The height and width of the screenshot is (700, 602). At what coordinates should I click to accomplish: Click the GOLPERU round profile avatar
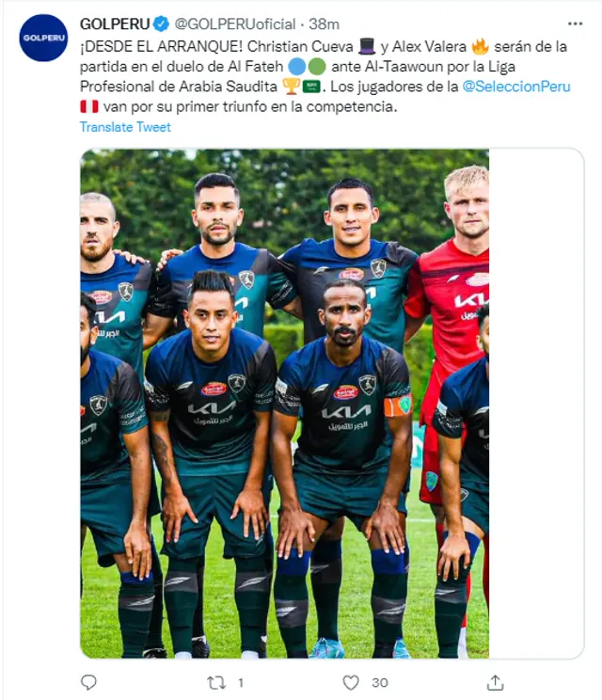point(43,38)
